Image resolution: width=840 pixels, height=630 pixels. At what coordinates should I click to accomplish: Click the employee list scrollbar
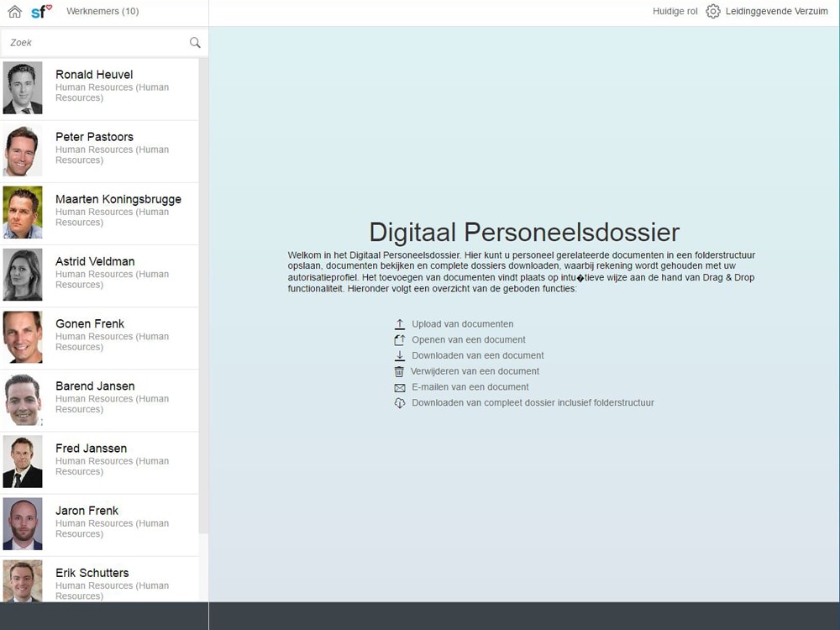[203, 294]
